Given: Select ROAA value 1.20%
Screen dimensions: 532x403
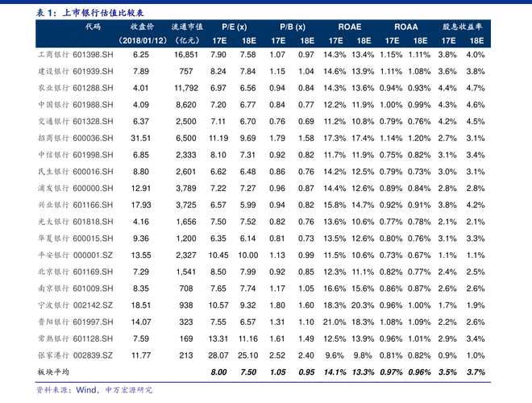Looking at the screenshot, I should click(419, 139).
